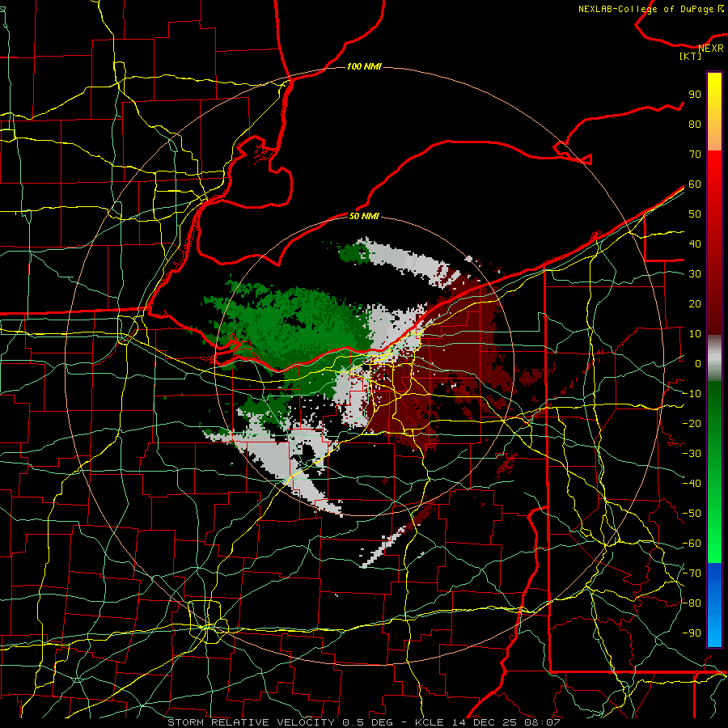Click the 0.5 DEG elevation text
The height and width of the screenshot is (728, 728).
(x=368, y=722)
